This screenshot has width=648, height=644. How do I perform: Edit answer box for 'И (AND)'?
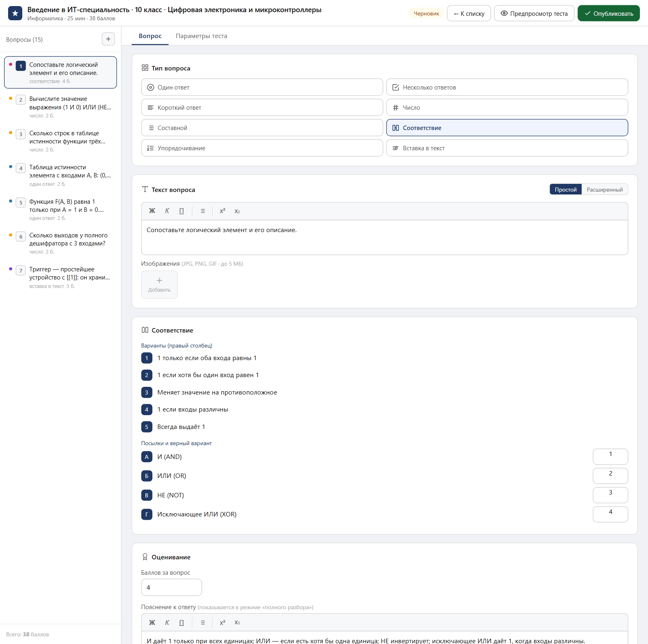(x=610, y=456)
